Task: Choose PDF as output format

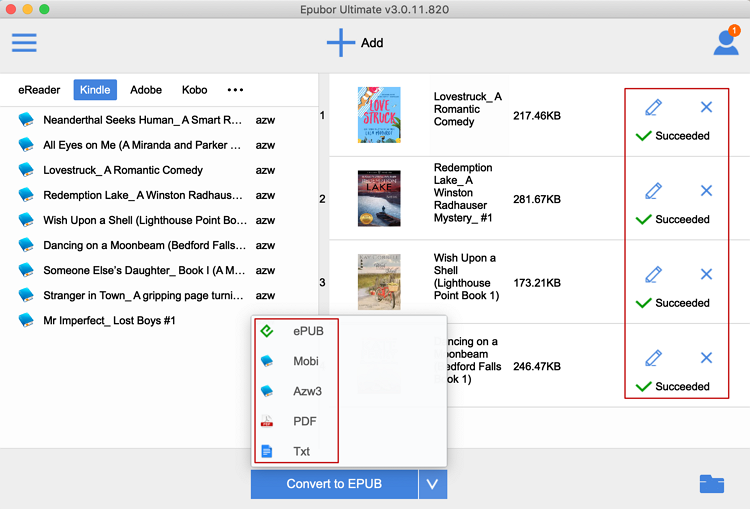Action: [x=305, y=421]
